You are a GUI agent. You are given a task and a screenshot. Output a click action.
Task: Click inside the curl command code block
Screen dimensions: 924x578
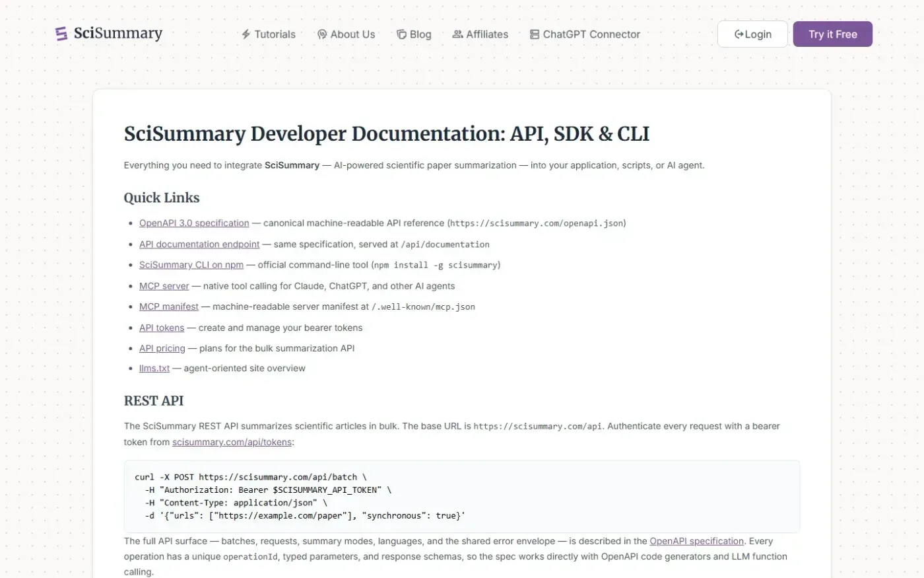tap(462, 496)
